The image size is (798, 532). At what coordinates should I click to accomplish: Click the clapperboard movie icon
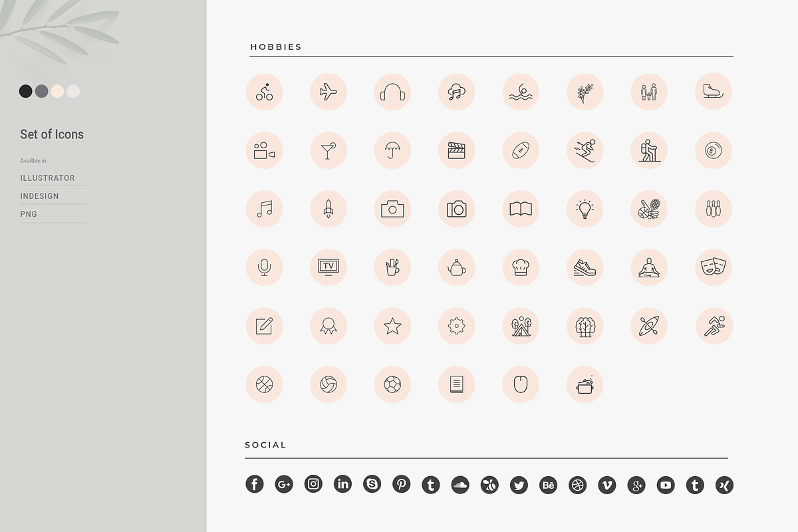(457, 150)
